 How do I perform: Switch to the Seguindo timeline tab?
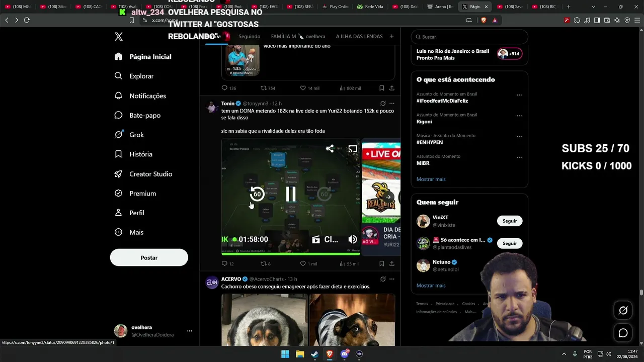pos(250,36)
